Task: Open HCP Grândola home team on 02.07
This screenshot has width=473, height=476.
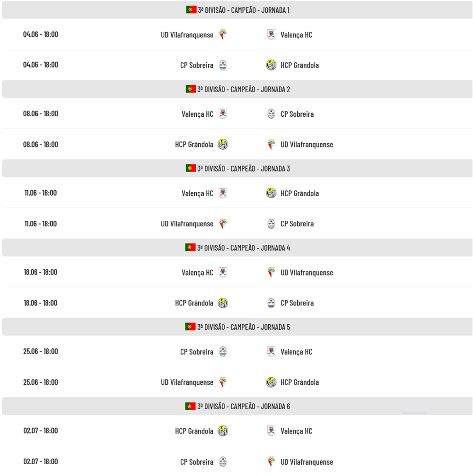Action: click(x=194, y=431)
